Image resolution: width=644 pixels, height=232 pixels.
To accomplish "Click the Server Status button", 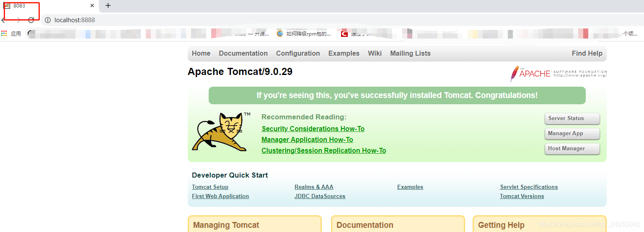I will [x=572, y=119].
